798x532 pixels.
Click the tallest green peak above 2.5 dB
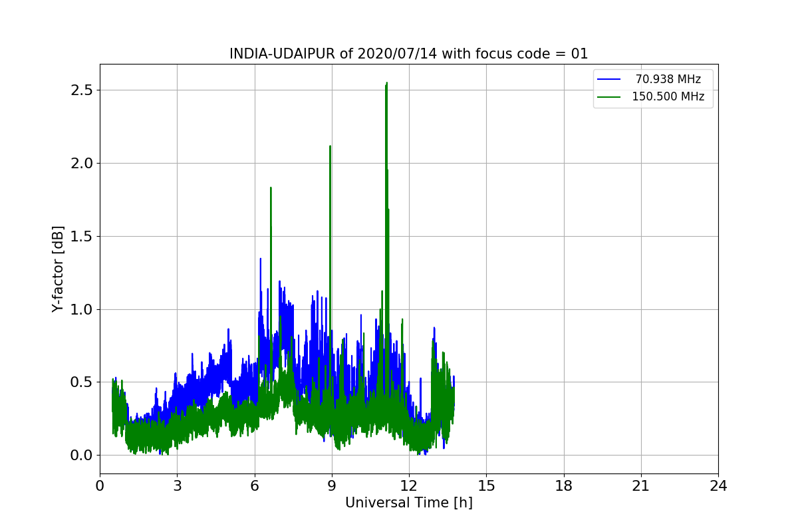point(386,85)
